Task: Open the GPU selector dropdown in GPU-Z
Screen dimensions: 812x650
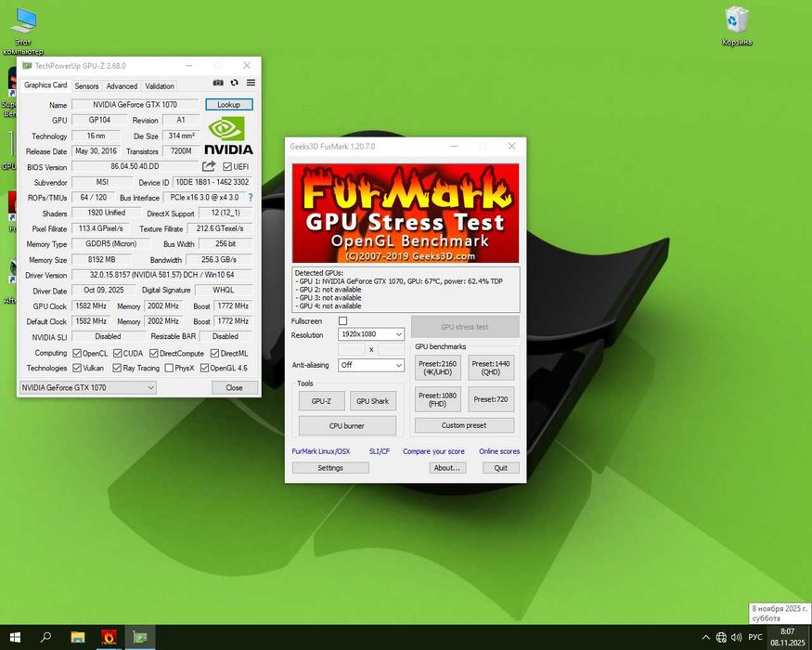Action: pyautogui.click(x=87, y=387)
